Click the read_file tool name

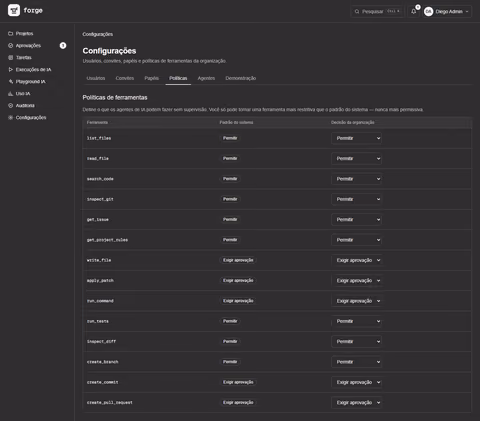point(98,158)
